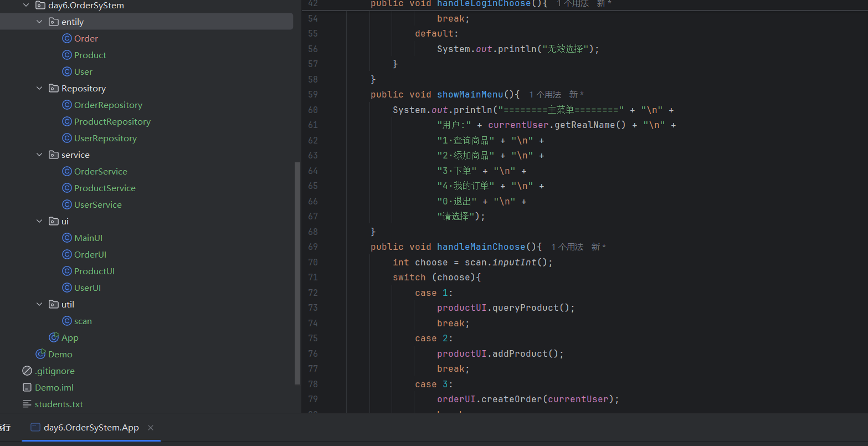Switch to the day6.OrderSyStem.App run tab

pyautogui.click(x=91, y=428)
